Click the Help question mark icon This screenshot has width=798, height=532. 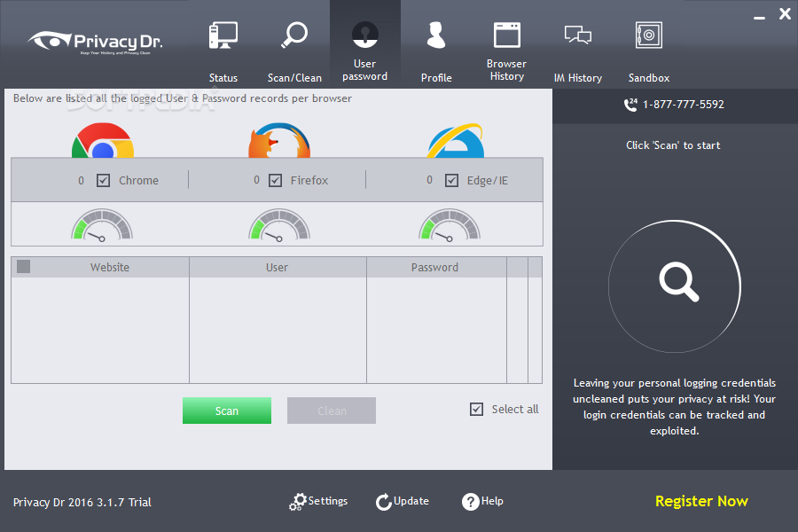pyautogui.click(x=470, y=502)
